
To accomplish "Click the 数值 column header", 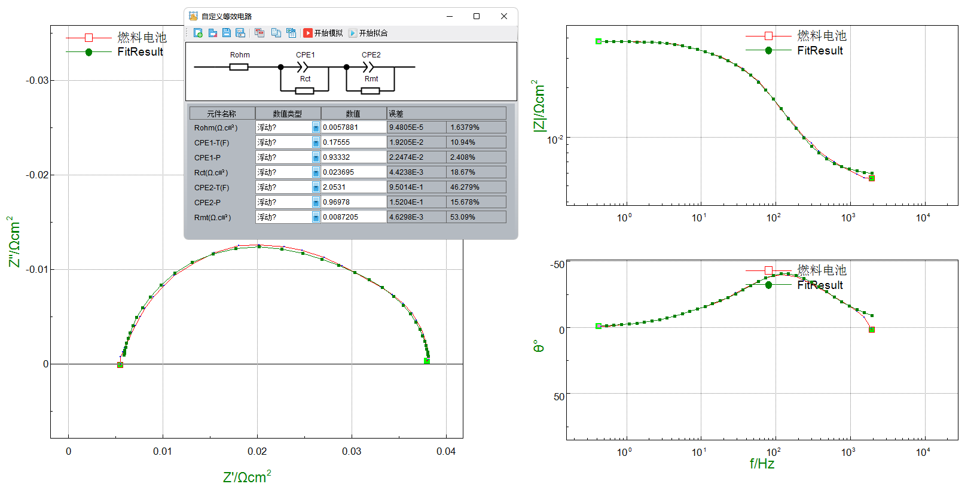I will pyautogui.click(x=353, y=113).
